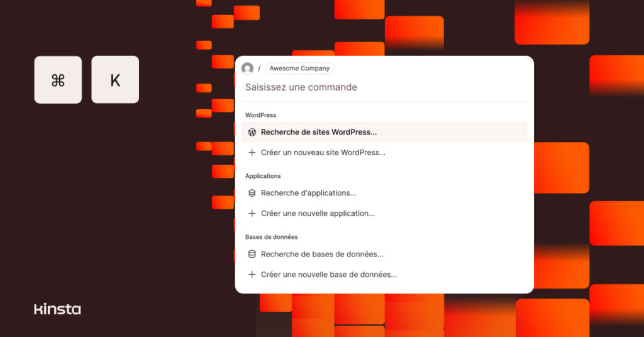Click the K key tile
The width and height of the screenshot is (644, 337).
115,80
